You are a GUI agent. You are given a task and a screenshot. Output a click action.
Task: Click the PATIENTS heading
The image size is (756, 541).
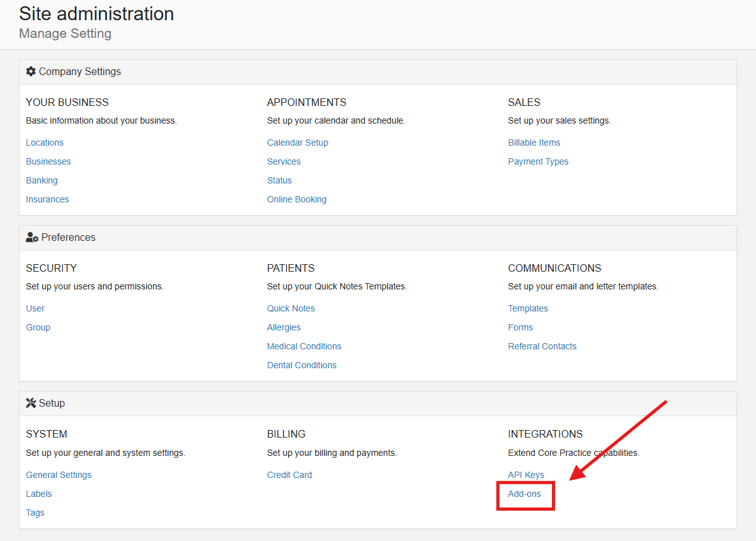[290, 268]
